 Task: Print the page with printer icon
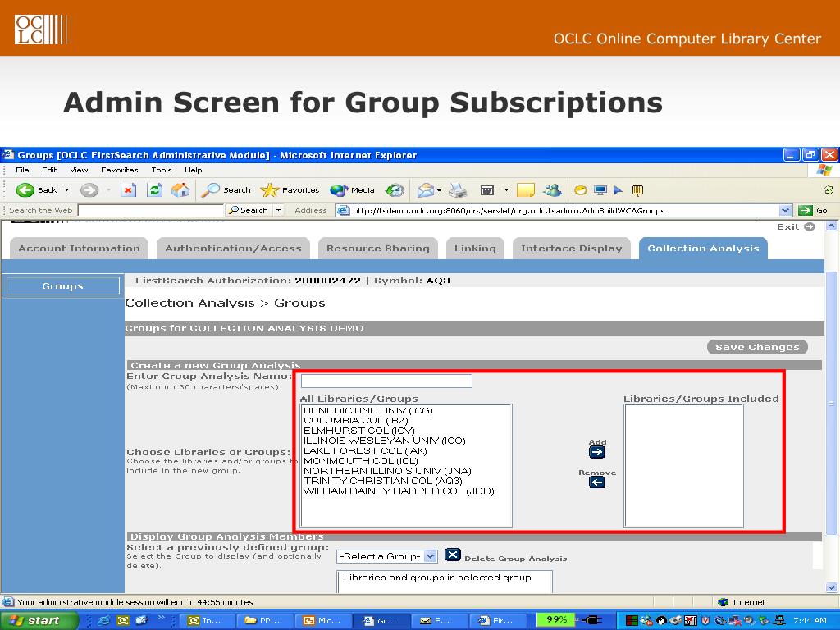click(x=458, y=189)
